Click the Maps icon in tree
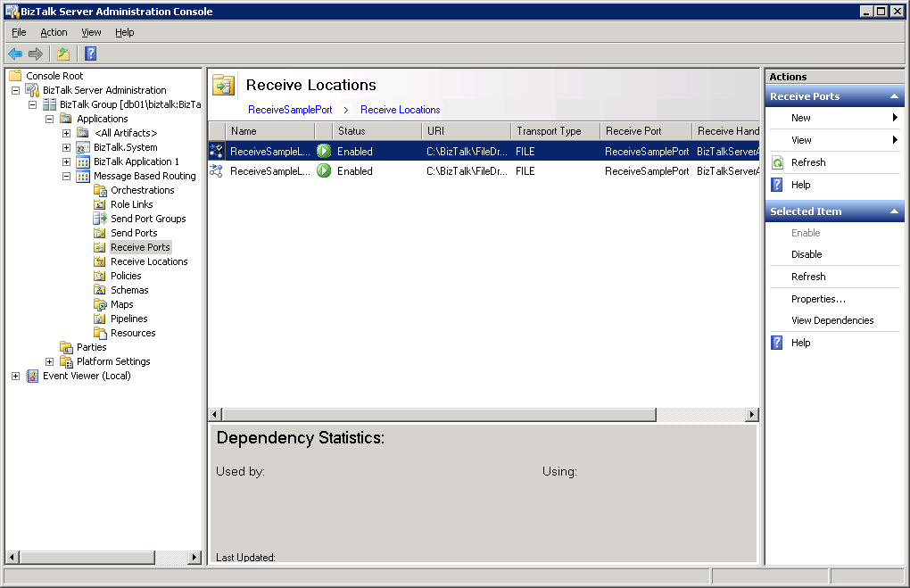This screenshot has width=910, height=588. point(100,304)
